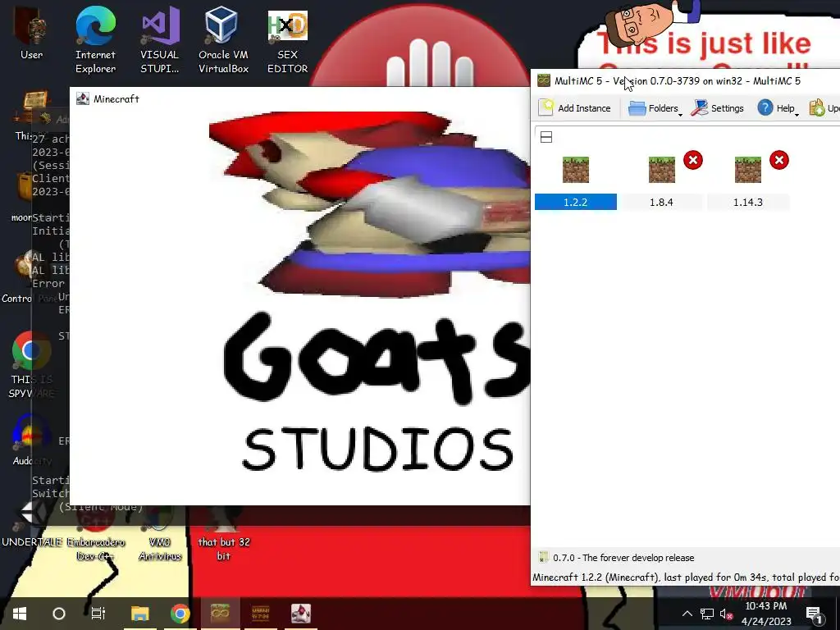Click the Minecraft 1.2.2 last played status text
This screenshot has width=840, height=630.
[686, 577]
